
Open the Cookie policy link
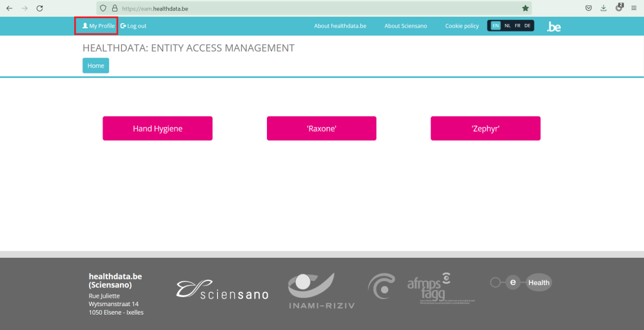point(462,26)
